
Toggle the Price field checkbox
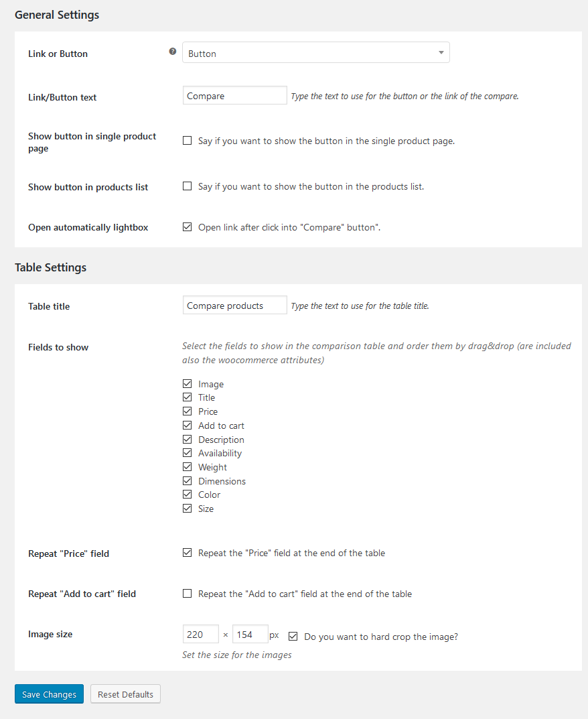[188, 411]
